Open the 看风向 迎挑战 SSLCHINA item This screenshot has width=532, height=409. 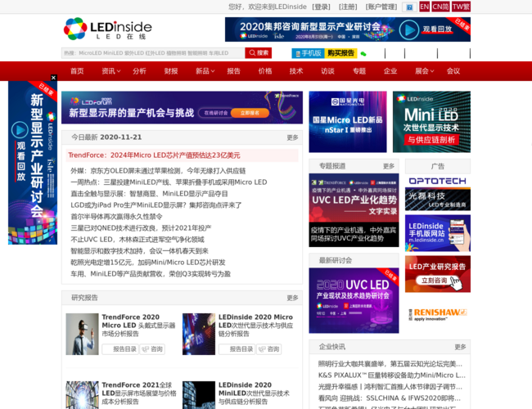coord(389,398)
